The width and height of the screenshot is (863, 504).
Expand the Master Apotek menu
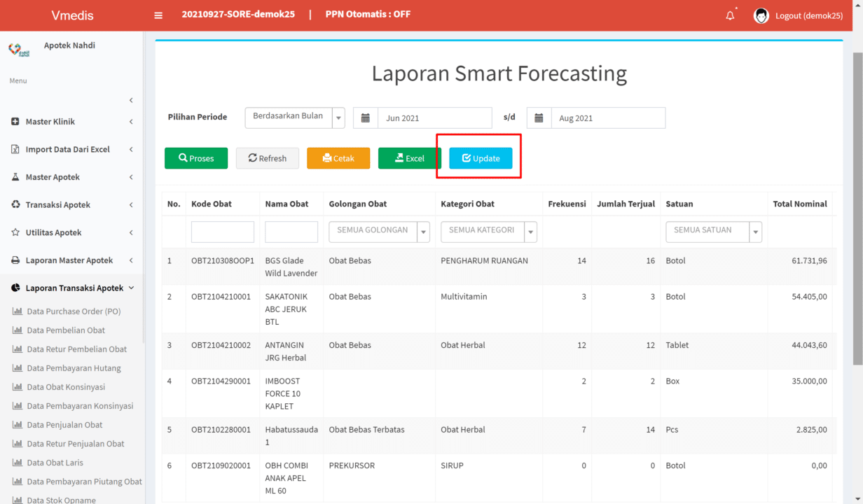tap(131, 177)
